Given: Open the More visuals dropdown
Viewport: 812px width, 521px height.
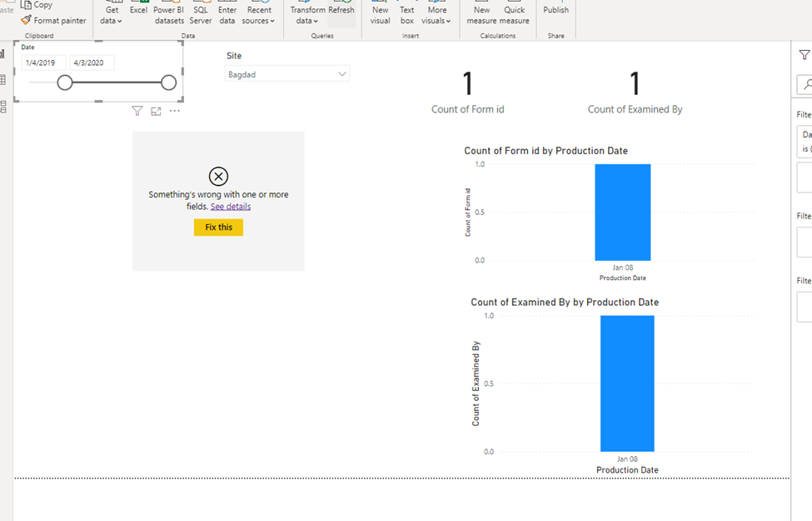Looking at the screenshot, I should click(x=436, y=14).
